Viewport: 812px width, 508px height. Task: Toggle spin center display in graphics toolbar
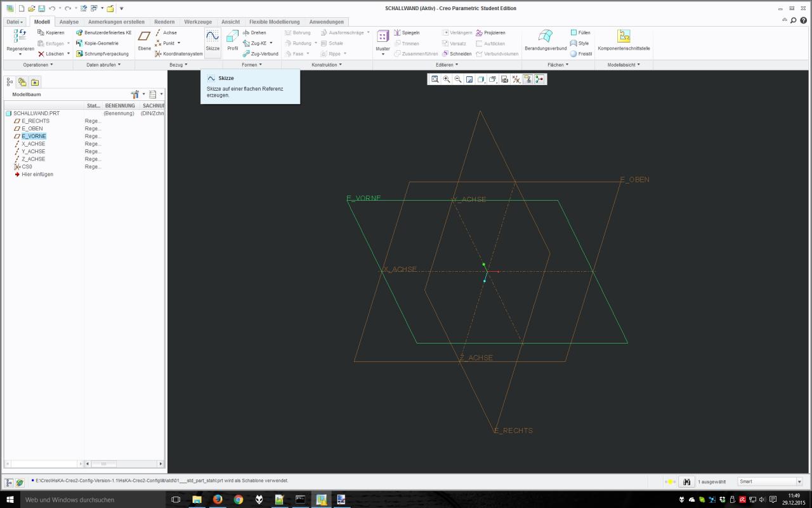[539, 79]
